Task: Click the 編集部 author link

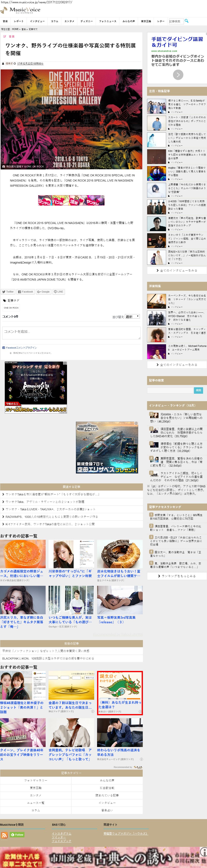Action: coord(9,63)
